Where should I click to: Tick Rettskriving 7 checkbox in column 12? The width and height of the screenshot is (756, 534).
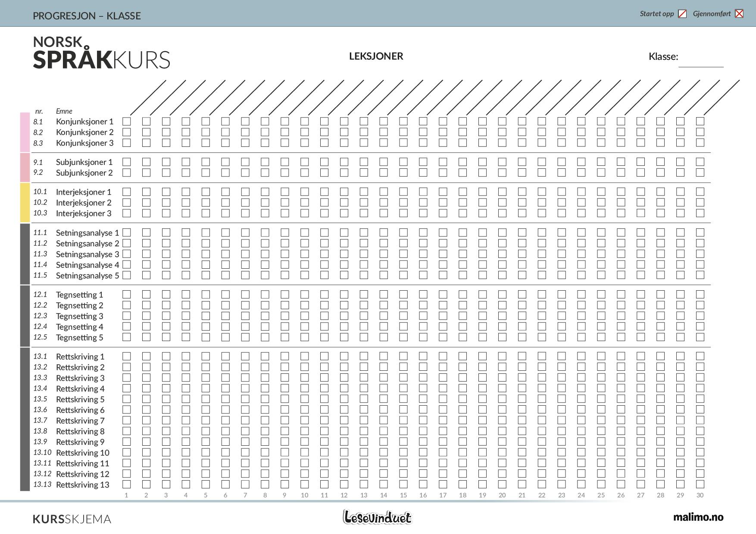coord(344,420)
